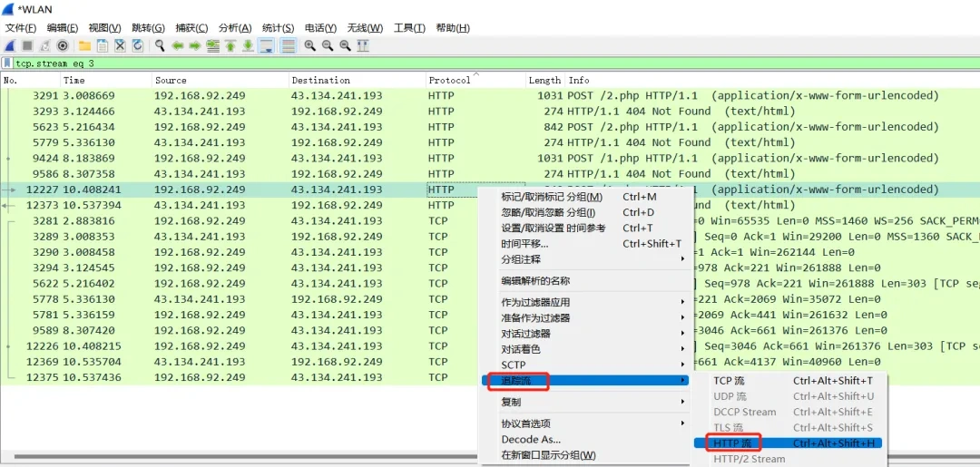Sort packets by the Time column
Screen dimensions: 980x467
pos(106,80)
